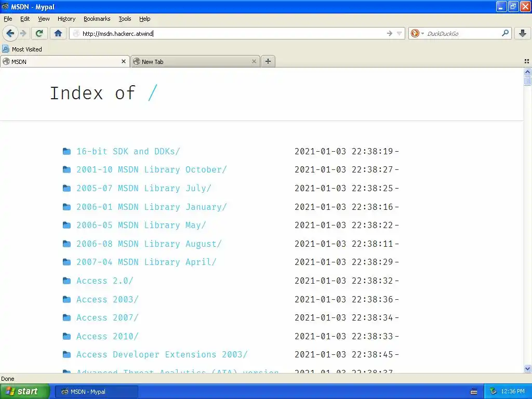Open the Tools menu
Screen dimensions: 532x399
pyautogui.click(x=125, y=19)
